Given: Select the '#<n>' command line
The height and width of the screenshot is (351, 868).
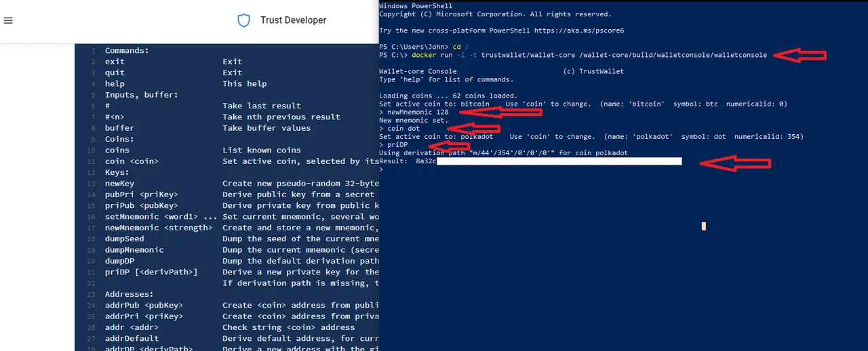Looking at the screenshot, I should [115, 117].
